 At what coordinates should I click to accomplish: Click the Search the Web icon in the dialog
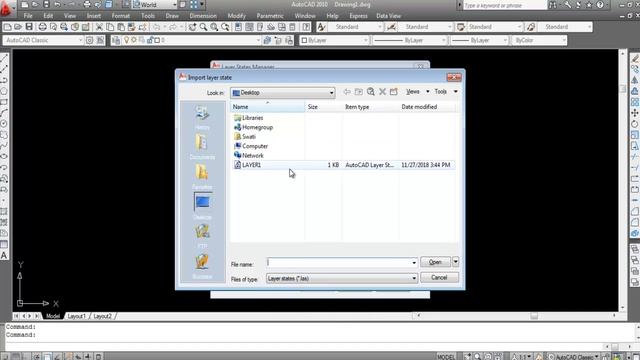coord(370,92)
